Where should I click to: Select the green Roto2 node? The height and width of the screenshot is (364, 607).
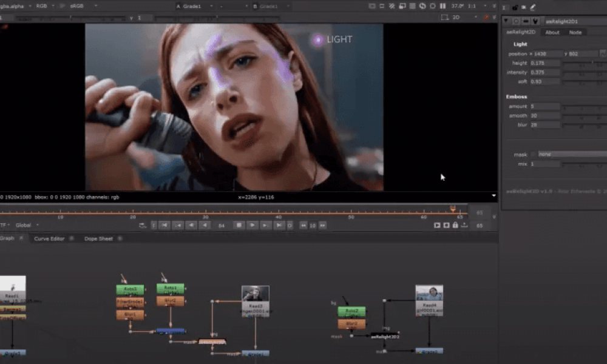[351, 311]
